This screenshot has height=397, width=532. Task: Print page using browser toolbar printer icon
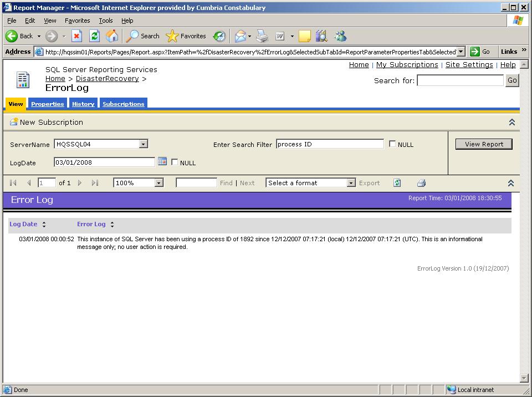(x=262, y=36)
